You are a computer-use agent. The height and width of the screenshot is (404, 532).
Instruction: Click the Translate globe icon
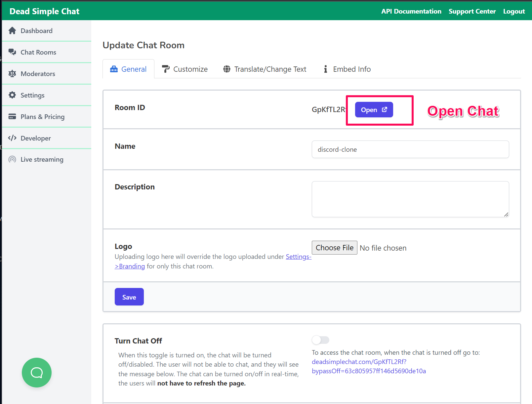tap(227, 69)
